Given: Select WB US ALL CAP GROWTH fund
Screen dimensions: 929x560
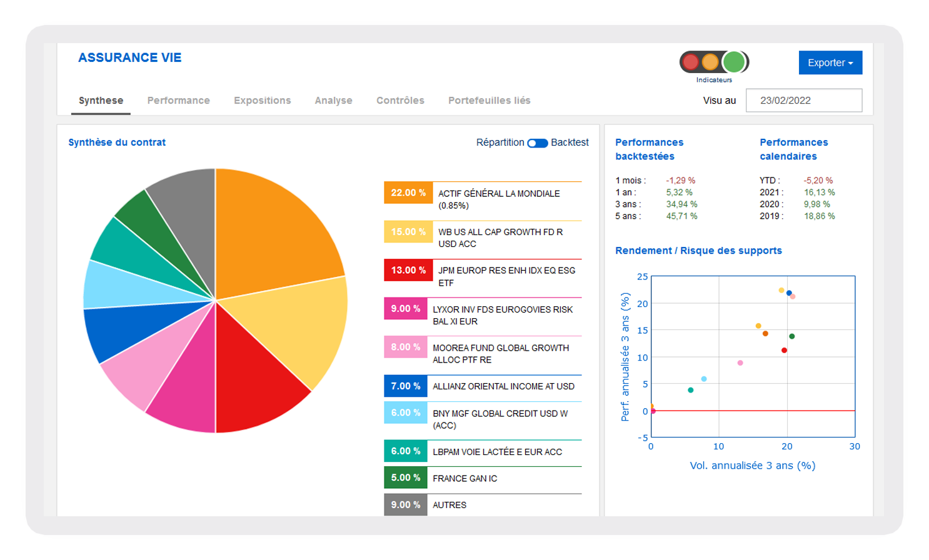Looking at the screenshot, I should [500, 238].
